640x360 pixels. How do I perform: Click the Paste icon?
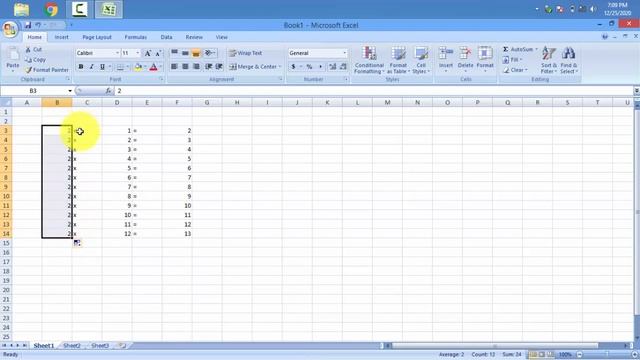point(13,54)
